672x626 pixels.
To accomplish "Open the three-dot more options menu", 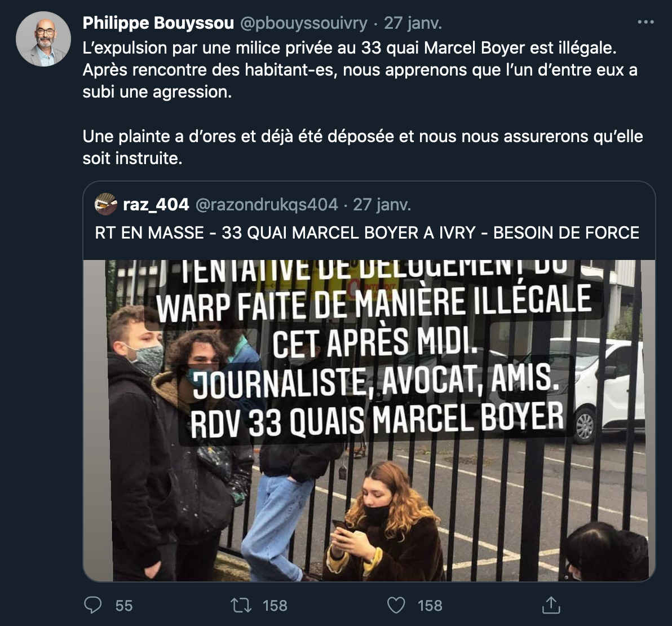I will click(x=646, y=22).
